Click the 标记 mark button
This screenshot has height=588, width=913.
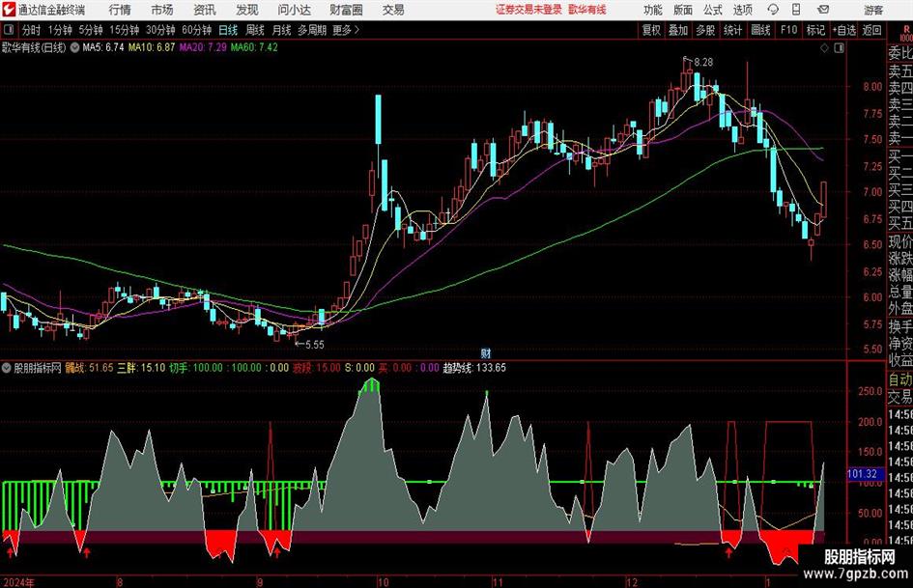pos(815,30)
